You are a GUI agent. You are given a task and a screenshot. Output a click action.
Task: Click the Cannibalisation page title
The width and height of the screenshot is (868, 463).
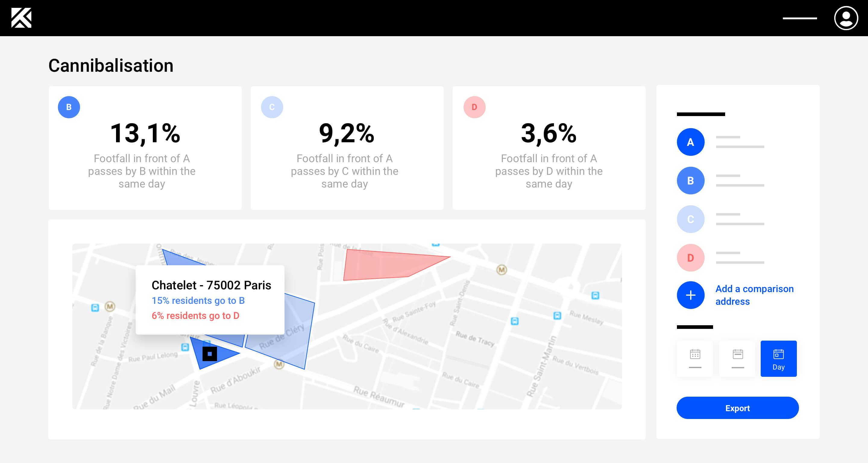tap(111, 66)
